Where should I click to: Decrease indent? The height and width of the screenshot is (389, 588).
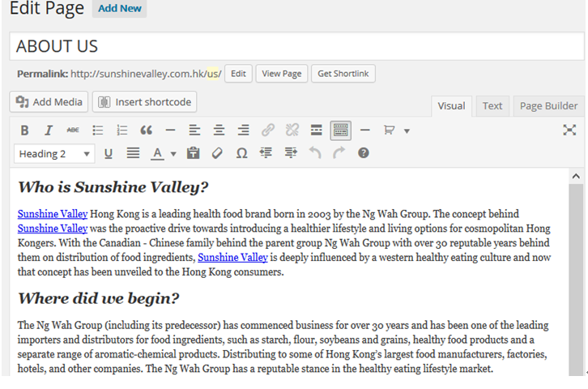pos(266,153)
